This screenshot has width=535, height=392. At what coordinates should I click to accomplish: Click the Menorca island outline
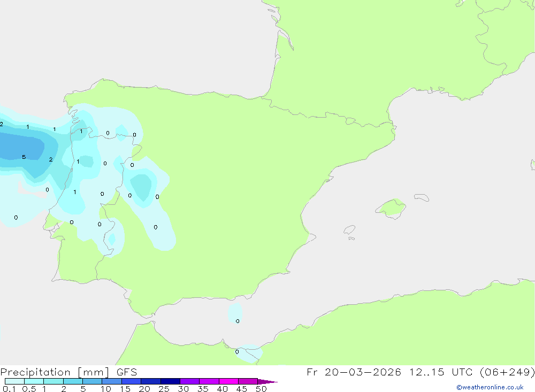click(x=422, y=197)
